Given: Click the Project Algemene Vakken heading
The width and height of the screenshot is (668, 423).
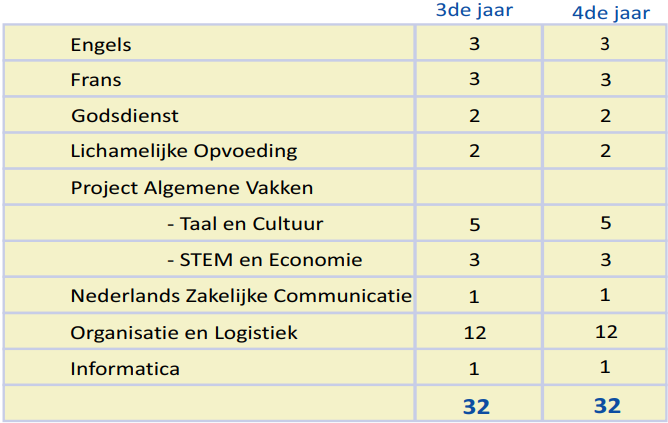Looking at the screenshot, I should [x=192, y=188].
